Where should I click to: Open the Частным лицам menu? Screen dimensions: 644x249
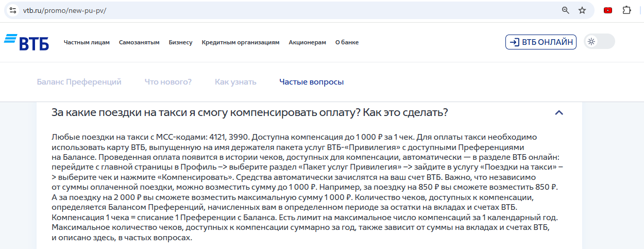(87, 42)
